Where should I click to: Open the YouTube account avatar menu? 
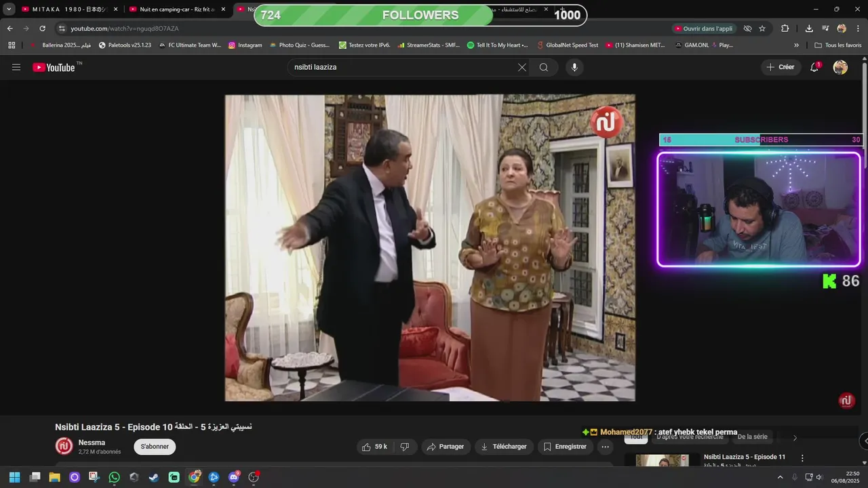coord(840,67)
